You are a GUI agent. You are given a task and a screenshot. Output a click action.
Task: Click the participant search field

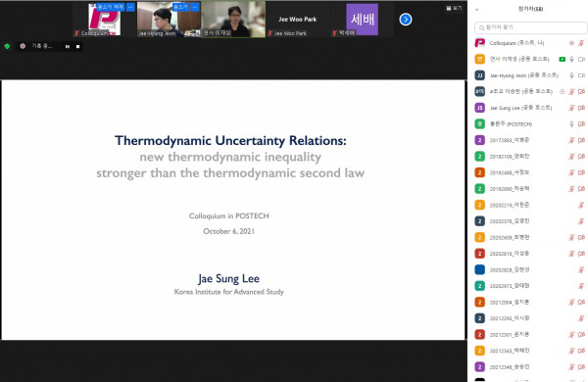tap(530, 27)
